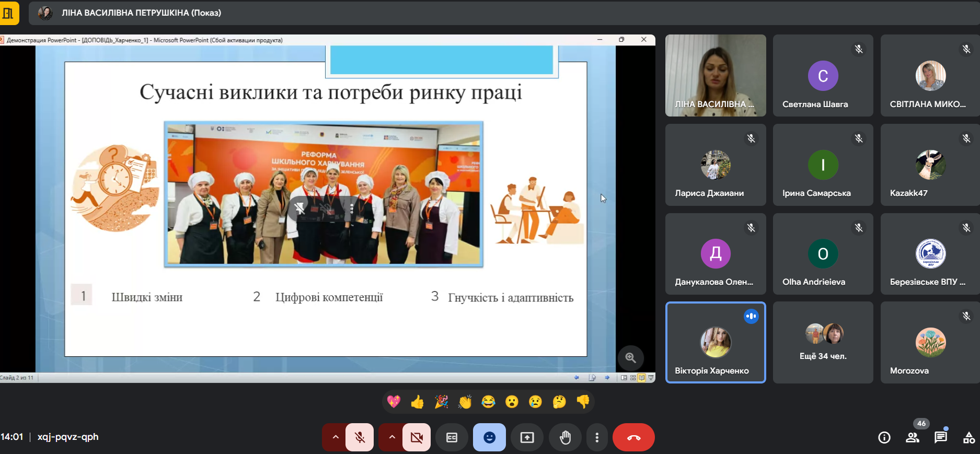Viewport: 980px width, 454px height.
Task: Click the red leave call button
Action: tap(633, 437)
